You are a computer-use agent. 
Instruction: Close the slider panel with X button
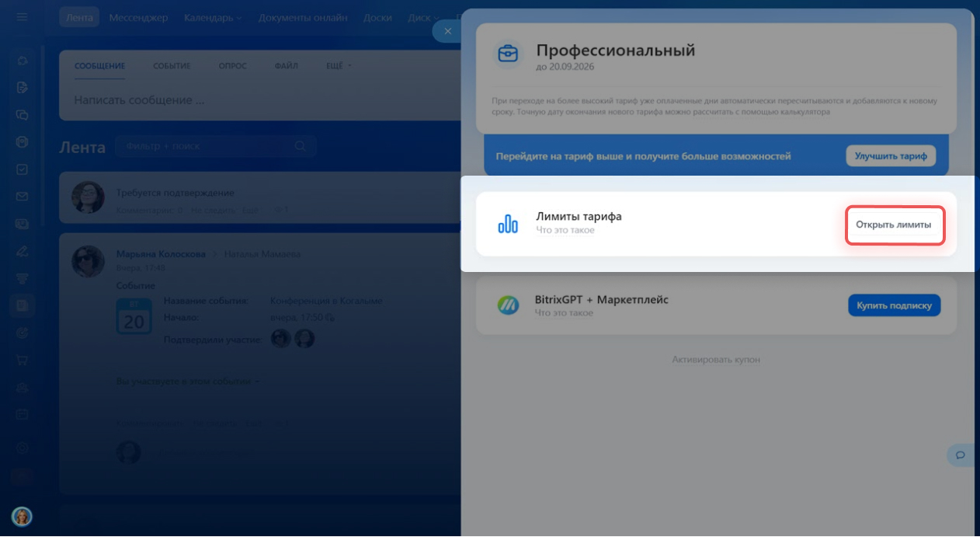pyautogui.click(x=447, y=31)
